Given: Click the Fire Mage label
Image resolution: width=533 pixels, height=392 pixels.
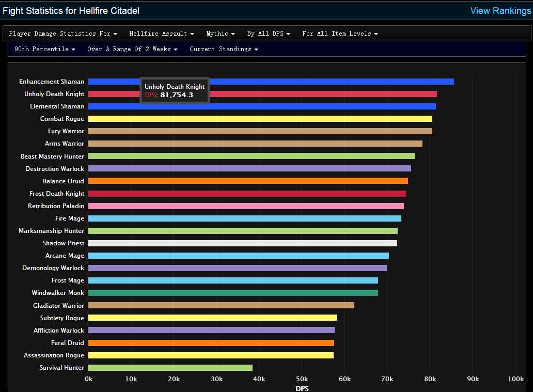Looking at the screenshot, I should tap(70, 218).
